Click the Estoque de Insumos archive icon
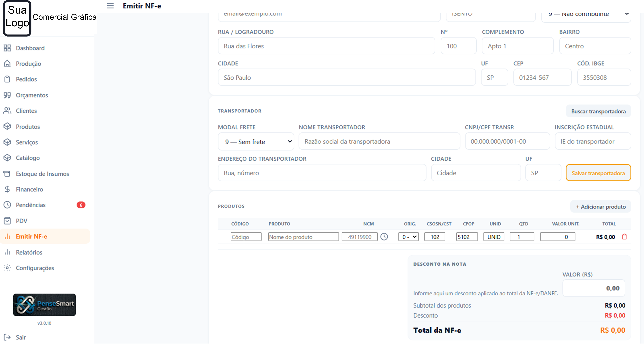Viewport: 644px width, 344px height. point(7,174)
